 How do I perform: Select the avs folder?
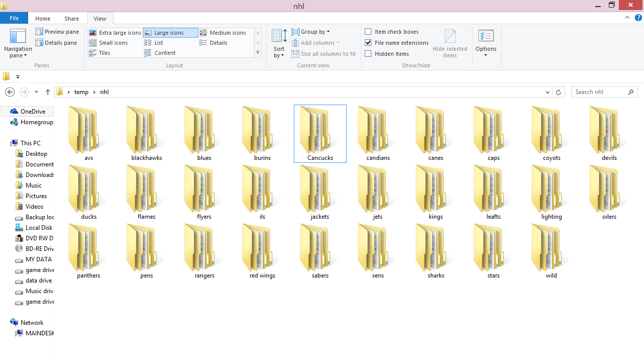click(89, 133)
